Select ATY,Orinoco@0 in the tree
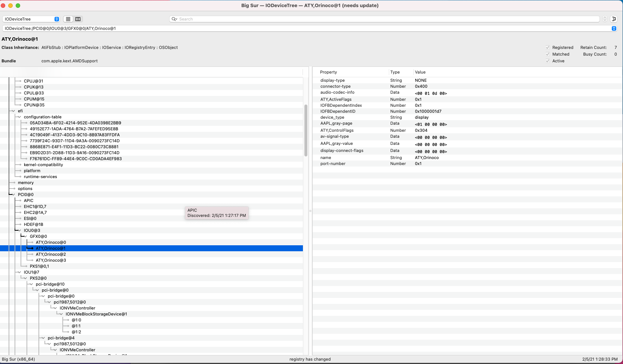623x364 pixels. (51, 242)
